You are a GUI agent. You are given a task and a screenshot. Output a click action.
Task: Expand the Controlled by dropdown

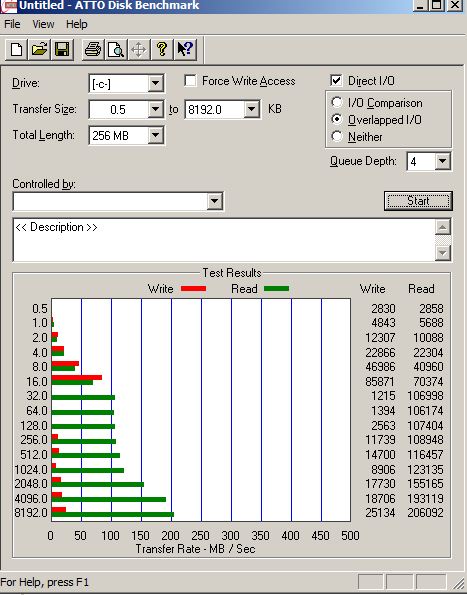coord(214,201)
